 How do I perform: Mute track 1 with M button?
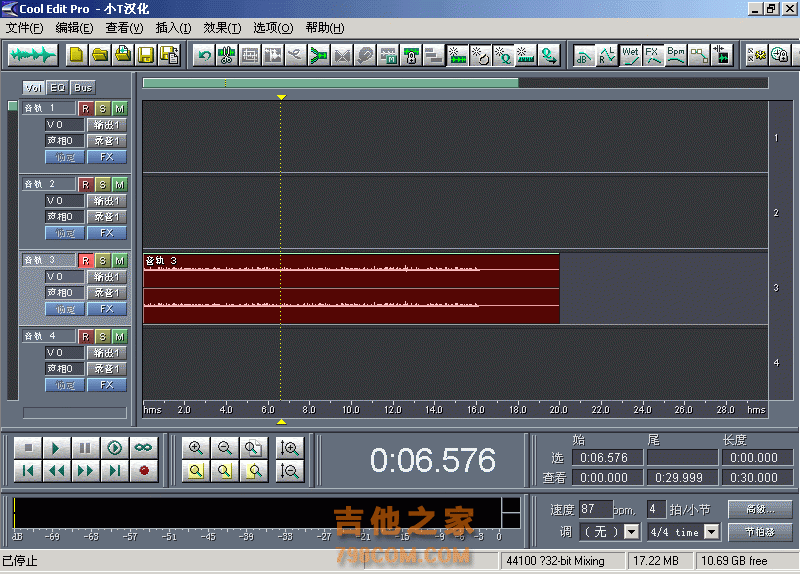point(119,109)
